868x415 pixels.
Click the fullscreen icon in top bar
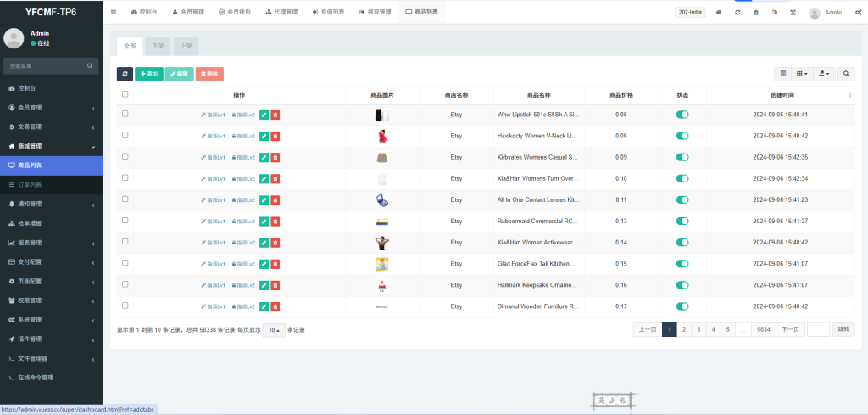tap(793, 13)
